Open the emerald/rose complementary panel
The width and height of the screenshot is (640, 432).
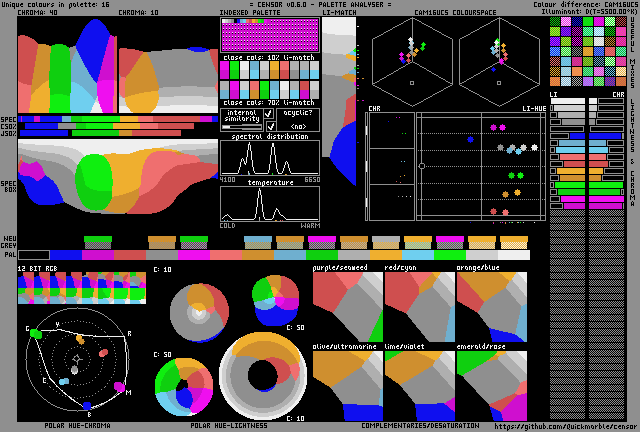(491, 386)
